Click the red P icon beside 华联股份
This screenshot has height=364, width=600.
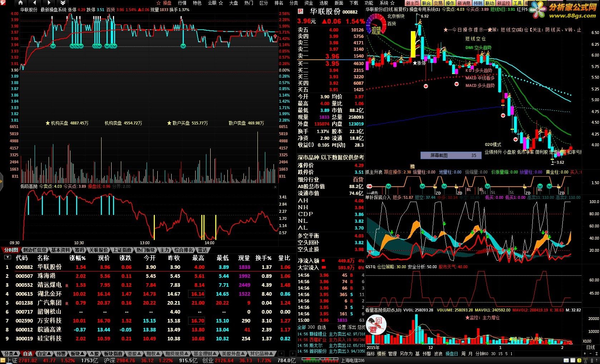click(x=300, y=12)
